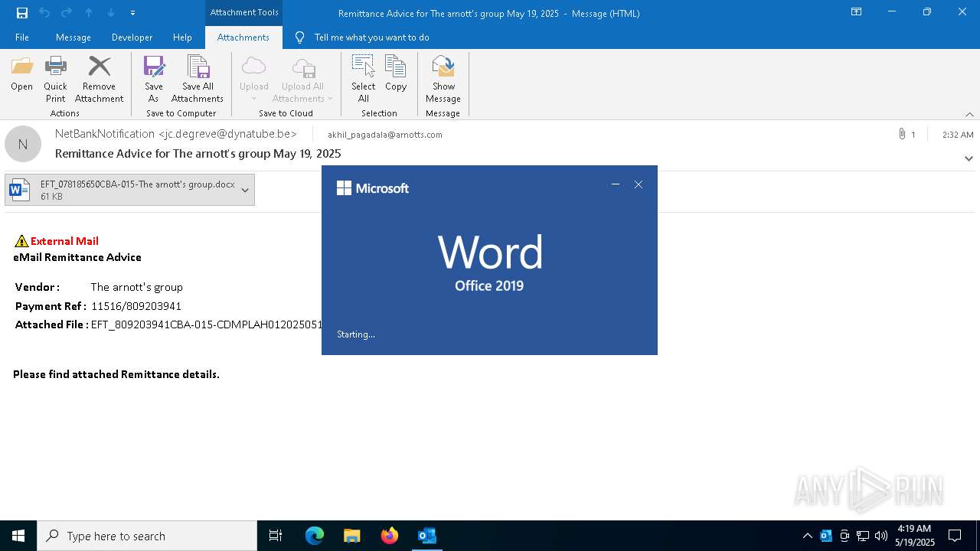Open the File menu
Screen dimensions: 980x551
(22, 37)
